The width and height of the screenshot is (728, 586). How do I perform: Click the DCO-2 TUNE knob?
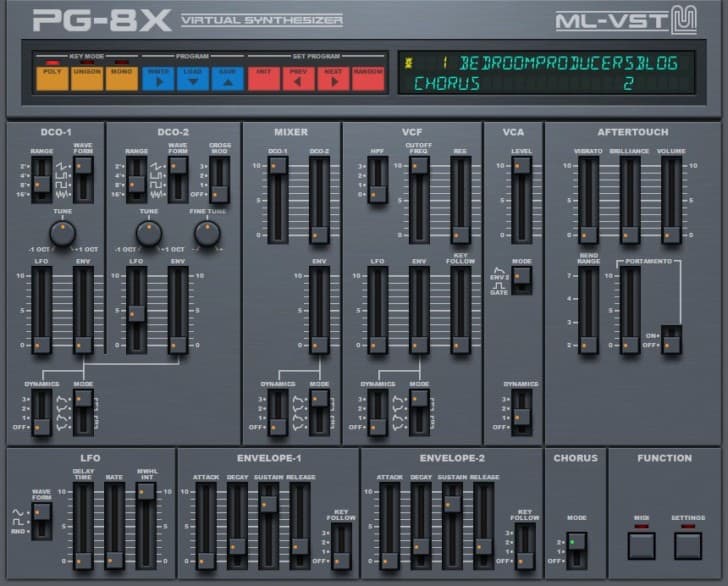(x=149, y=233)
